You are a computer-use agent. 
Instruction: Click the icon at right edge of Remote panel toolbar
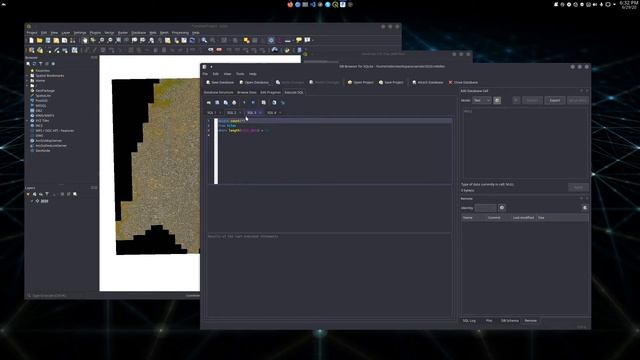[x=585, y=208]
